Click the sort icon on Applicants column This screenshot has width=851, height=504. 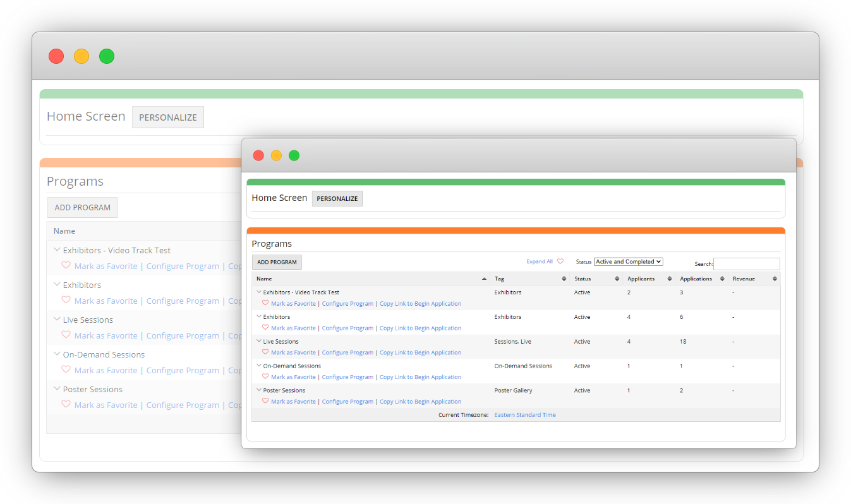coord(670,278)
